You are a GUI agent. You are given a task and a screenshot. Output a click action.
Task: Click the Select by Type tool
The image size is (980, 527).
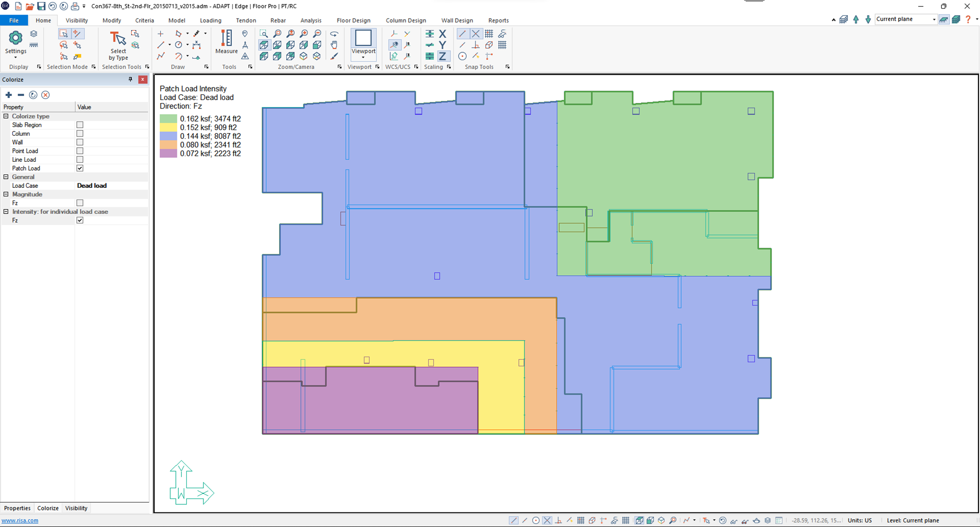click(x=118, y=45)
